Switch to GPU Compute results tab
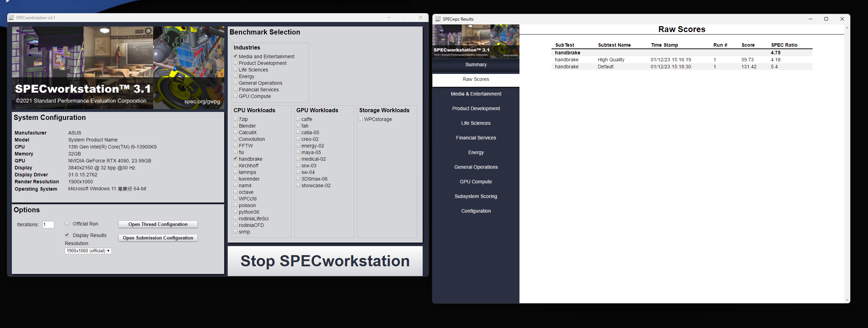This screenshot has width=868, height=328. point(476,182)
